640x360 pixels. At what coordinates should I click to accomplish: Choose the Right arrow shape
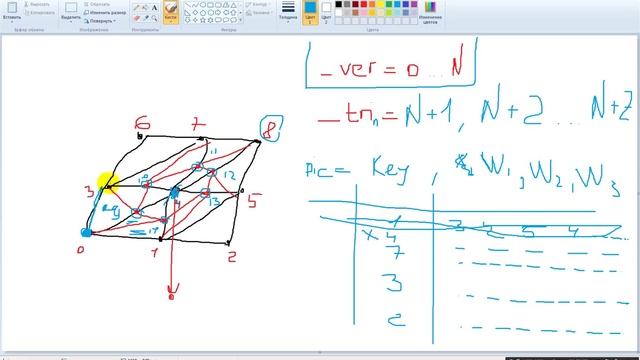pyautogui.click(x=218, y=13)
